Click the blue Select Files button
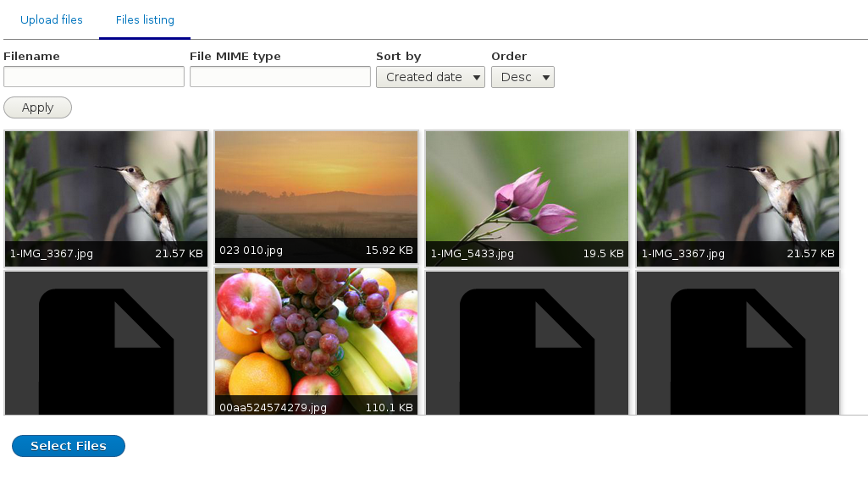Viewport: 868px width, 479px height. coord(69,446)
